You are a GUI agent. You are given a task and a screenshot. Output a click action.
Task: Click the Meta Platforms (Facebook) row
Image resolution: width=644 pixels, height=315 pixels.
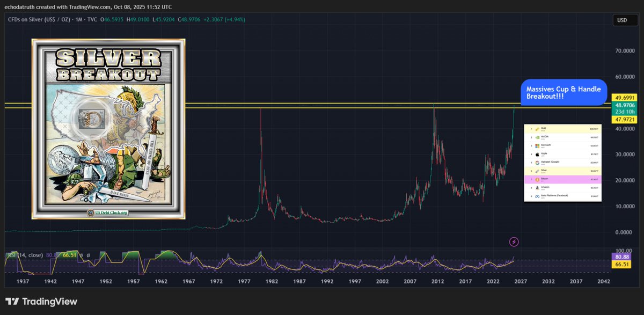pyautogui.click(x=563, y=196)
